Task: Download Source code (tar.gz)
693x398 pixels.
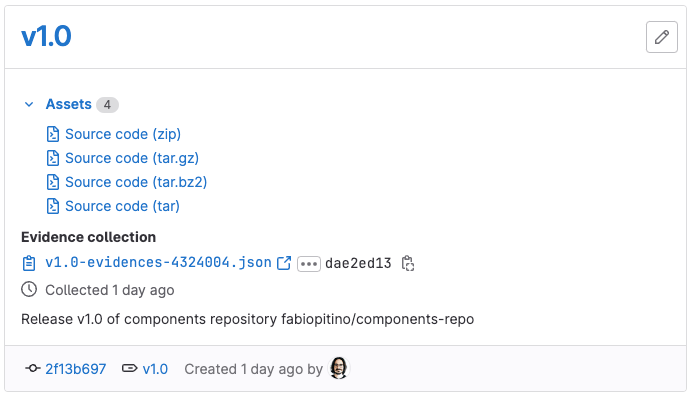Action: [x=132, y=158]
